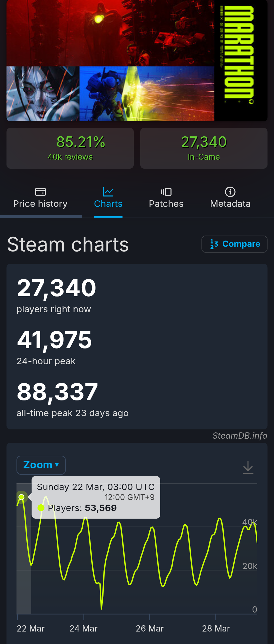This screenshot has height=644, width=274.
Task: Click the SteamDB.info watermark text
Action: (x=240, y=436)
